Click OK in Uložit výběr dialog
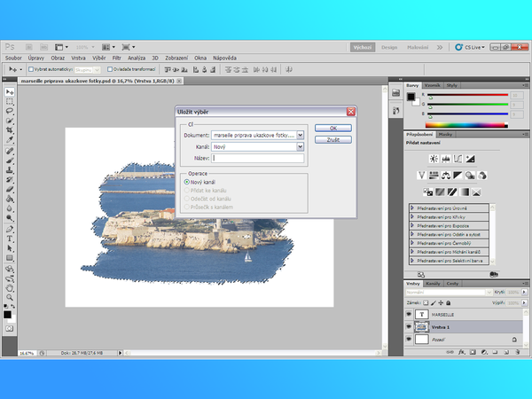The height and width of the screenshot is (399, 532). point(333,128)
